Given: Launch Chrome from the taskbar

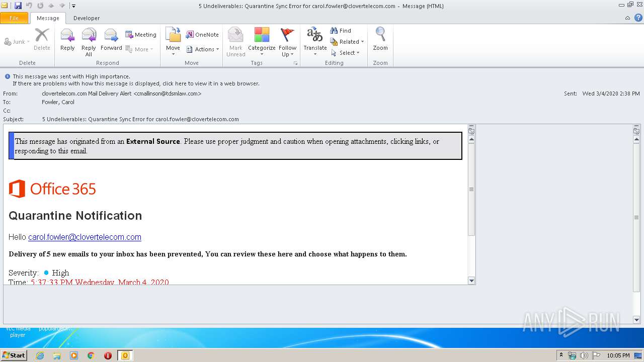Looking at the screenshot, I should pyautogui.click(x=91, y=355).
